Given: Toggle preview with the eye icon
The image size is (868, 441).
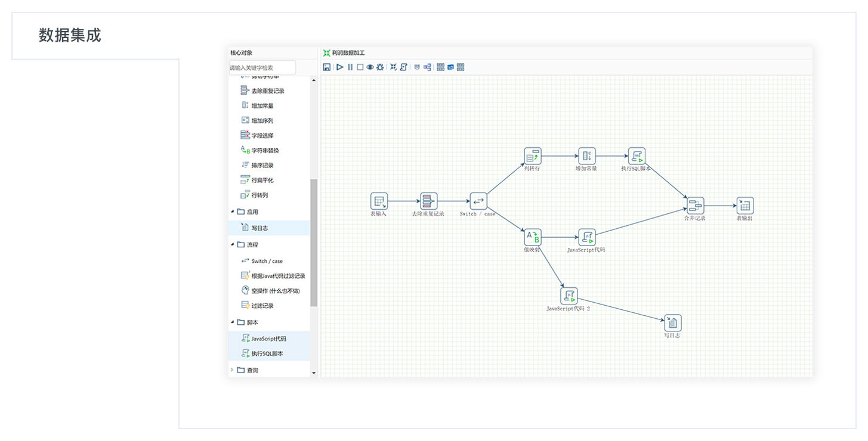Looking at the screenshot, I should coord(370,67).
